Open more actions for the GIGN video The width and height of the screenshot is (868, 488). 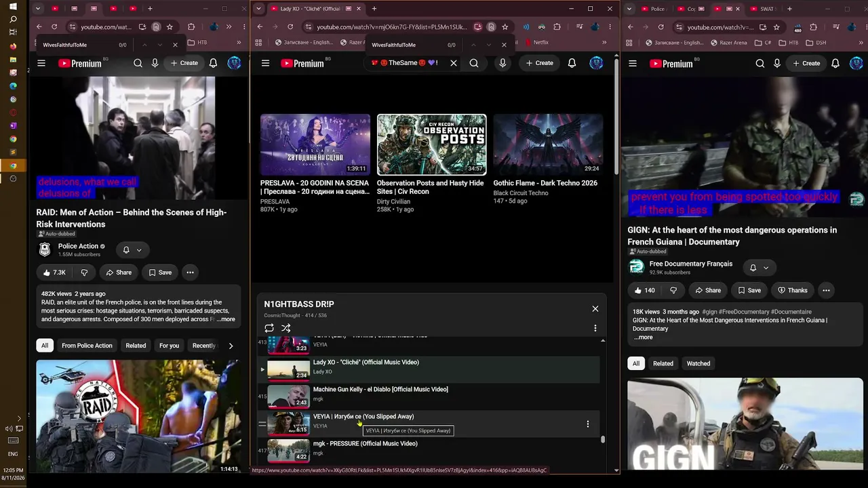(826, 290)
